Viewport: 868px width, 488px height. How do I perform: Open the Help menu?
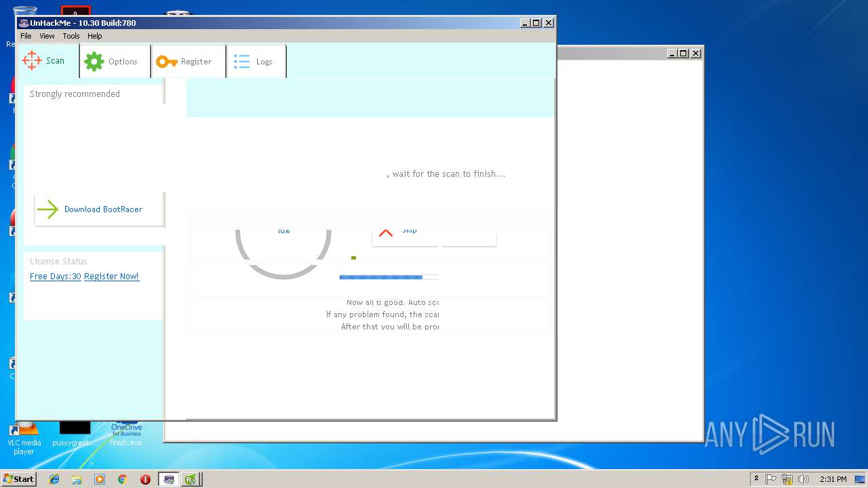[x=95, y=36]
